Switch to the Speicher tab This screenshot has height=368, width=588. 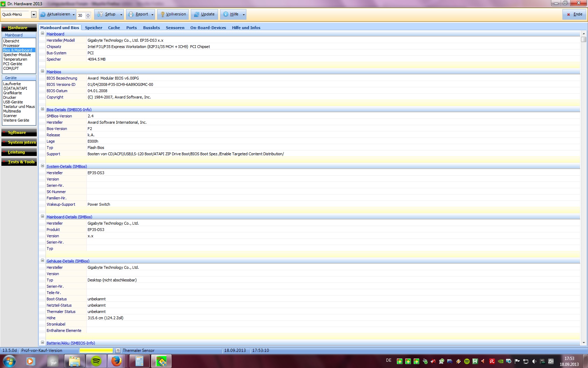click(93, 28)
